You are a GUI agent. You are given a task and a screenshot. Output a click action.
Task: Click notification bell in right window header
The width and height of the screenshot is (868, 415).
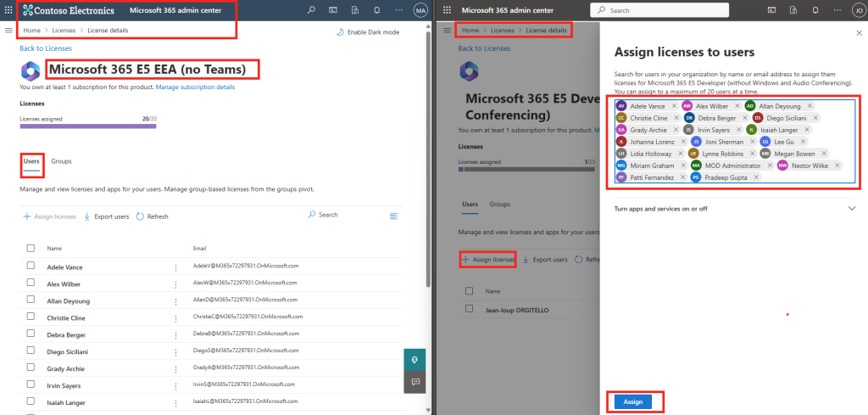(815, 10)
